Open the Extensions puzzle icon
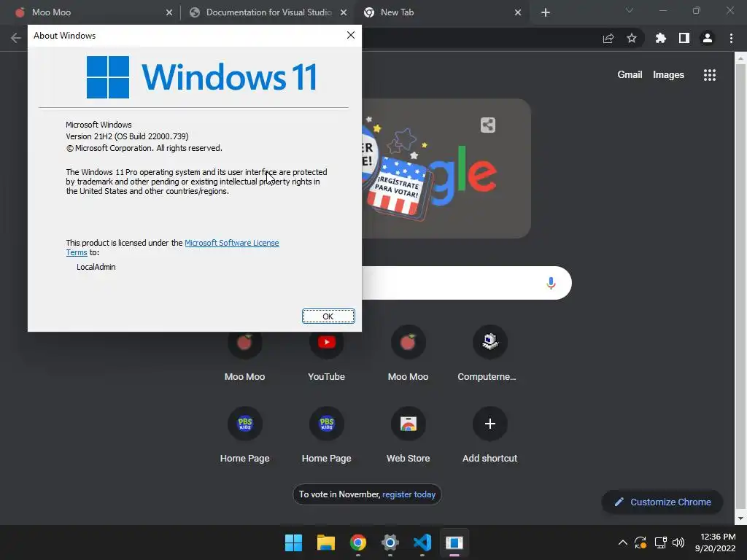The width and height of the screenshot is (747, 560). point(660,38)
